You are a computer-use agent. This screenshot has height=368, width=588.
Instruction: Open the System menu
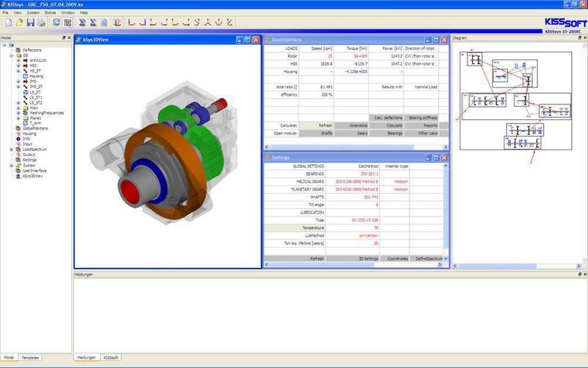[33, 13]
